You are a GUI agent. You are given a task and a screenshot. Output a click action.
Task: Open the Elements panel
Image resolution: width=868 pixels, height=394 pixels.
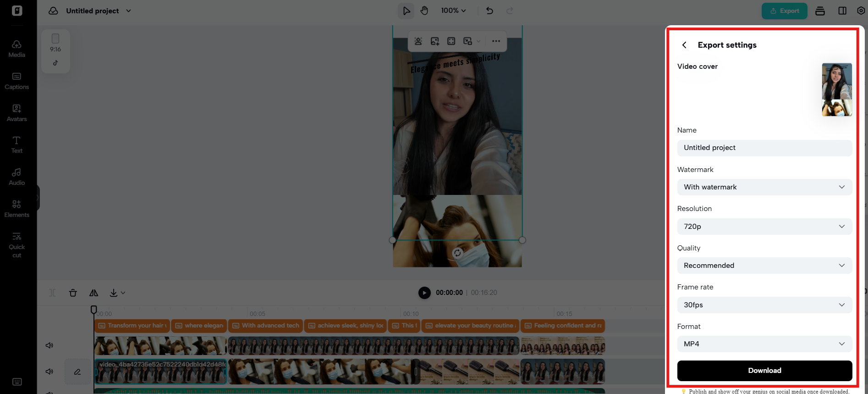point(17,209)
